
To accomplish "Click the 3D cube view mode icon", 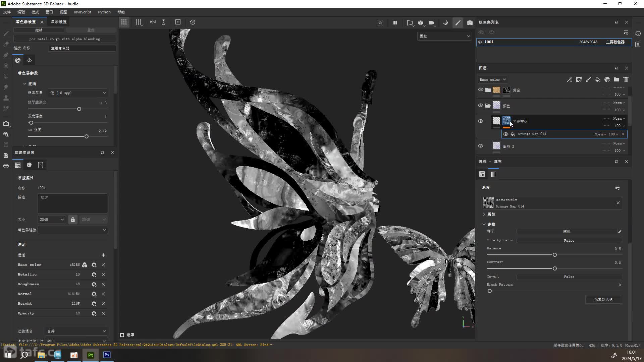I will point(421,23).
